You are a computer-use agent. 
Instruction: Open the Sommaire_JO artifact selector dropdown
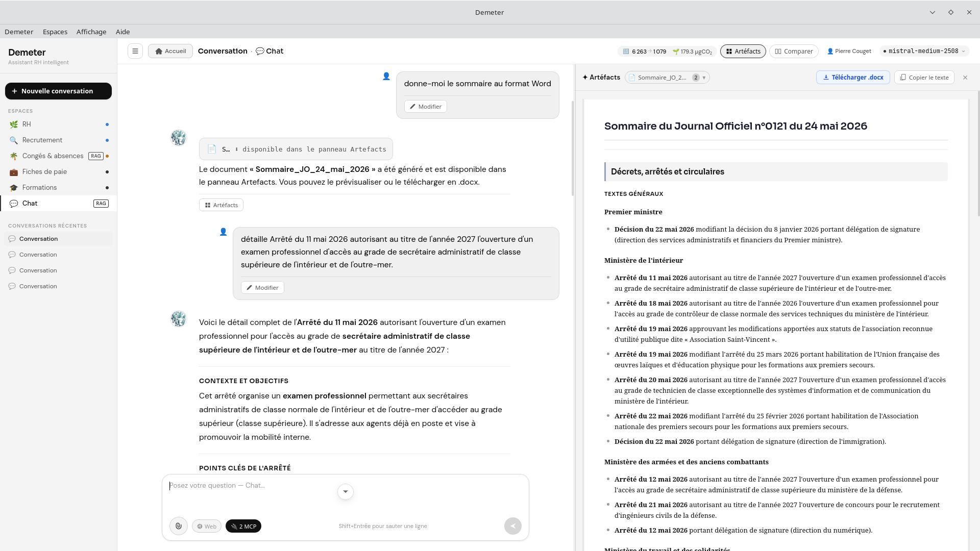[x=667, y=78]
